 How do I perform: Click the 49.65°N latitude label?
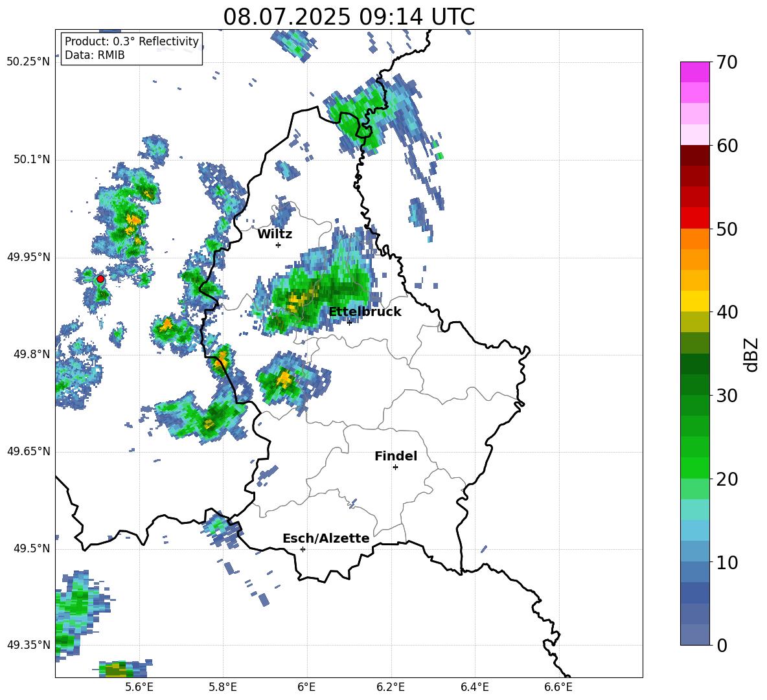click(x=29, y=451)
